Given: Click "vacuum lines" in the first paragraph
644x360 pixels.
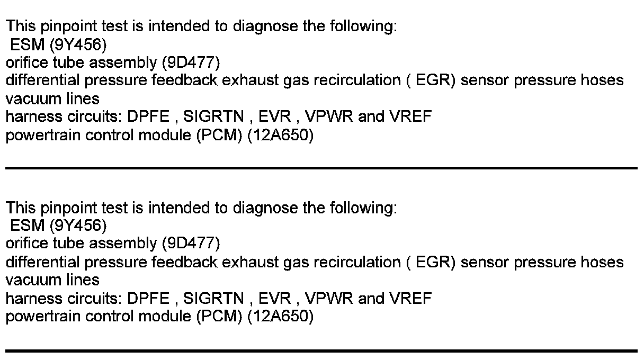Looking at the screenshot, I should (x=52, y=98).
